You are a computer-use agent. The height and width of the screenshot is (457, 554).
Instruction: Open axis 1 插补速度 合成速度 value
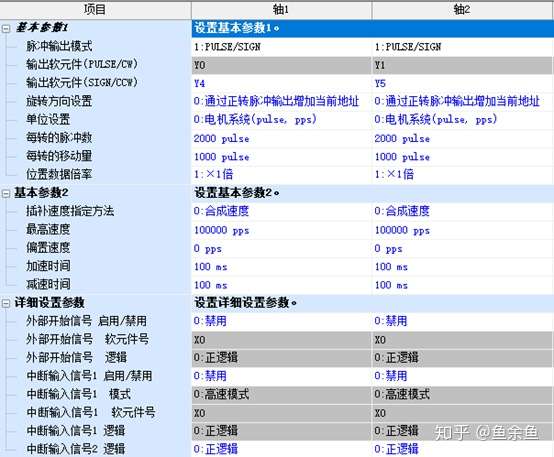click(281, 212)
